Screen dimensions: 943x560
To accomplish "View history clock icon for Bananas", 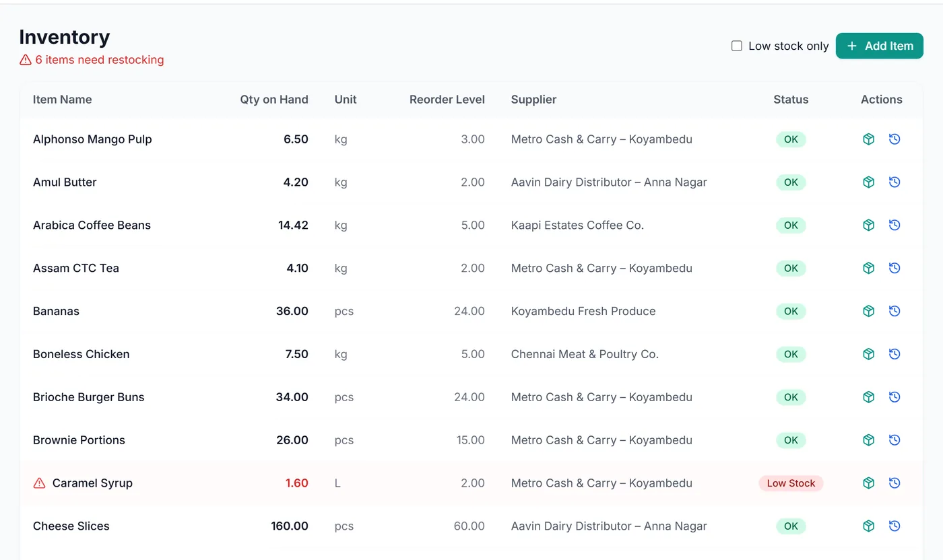I will 895,311.
